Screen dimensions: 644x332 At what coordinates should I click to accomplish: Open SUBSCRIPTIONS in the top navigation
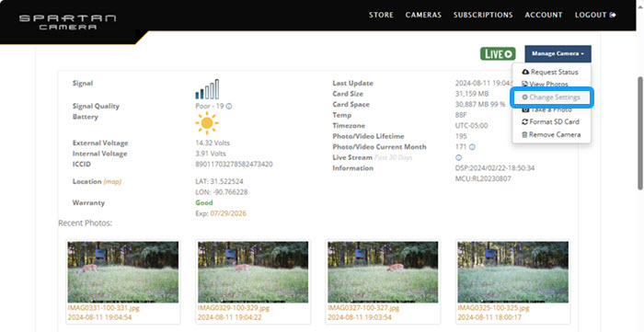pyautogui.click(x=483, y=15)
